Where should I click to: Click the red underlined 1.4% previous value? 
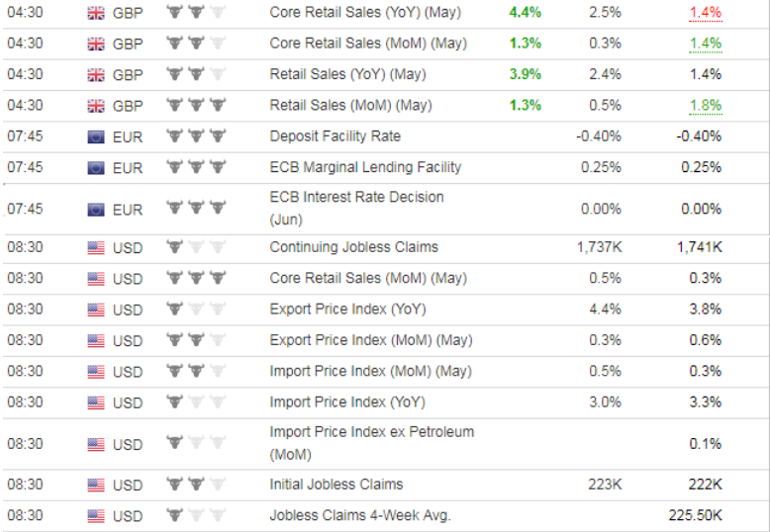tap(706, 13)
